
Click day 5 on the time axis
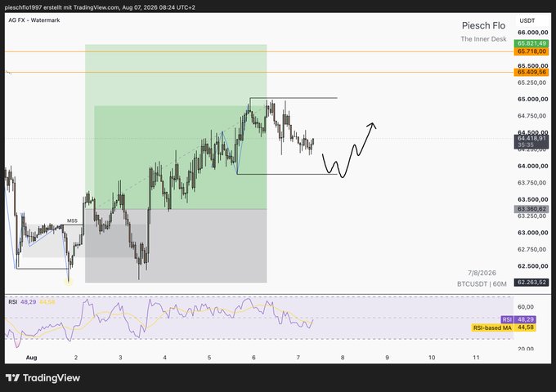pos(209,358)
